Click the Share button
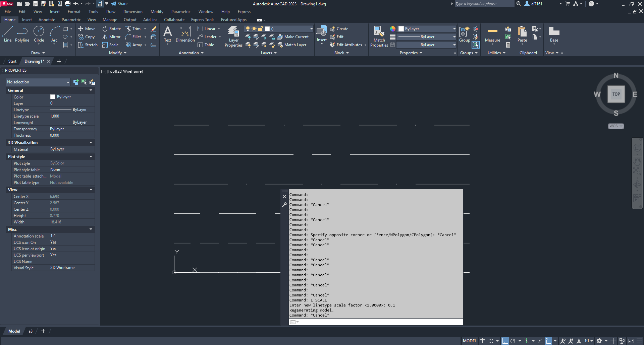This screenshot has height=345, width=644. click(x=119, y=4)
